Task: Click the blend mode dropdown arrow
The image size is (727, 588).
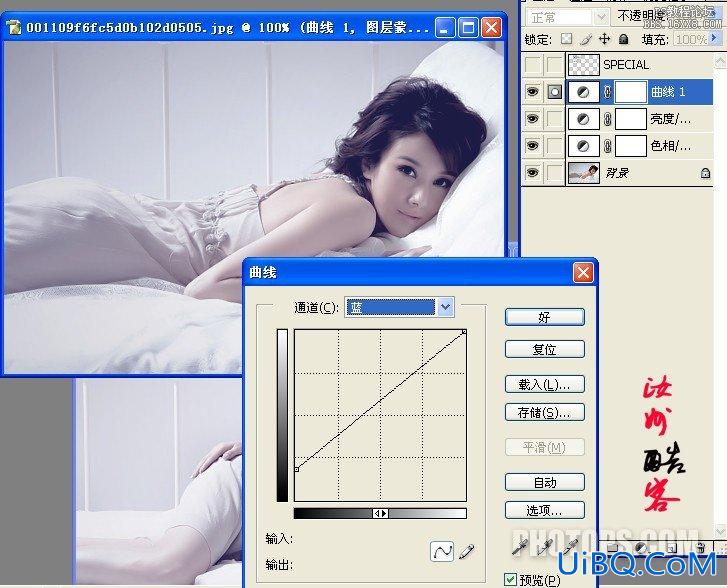Action: coord(601,17)
